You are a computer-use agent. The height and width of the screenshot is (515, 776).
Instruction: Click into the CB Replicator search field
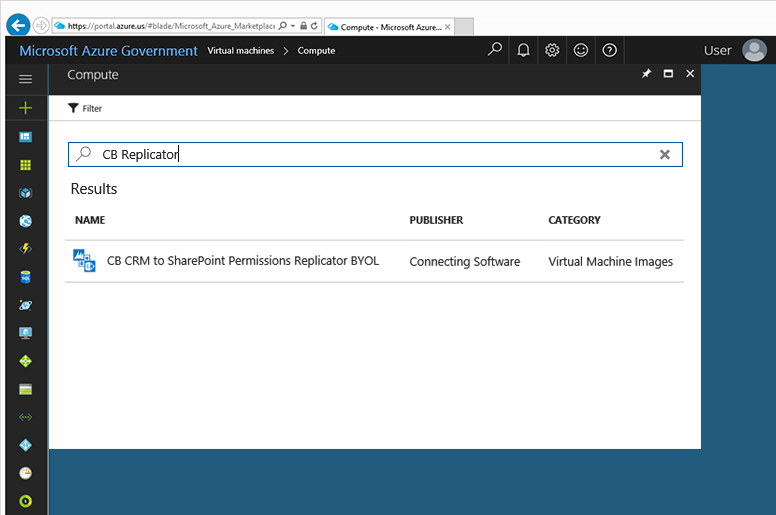(x=375, y=154)
